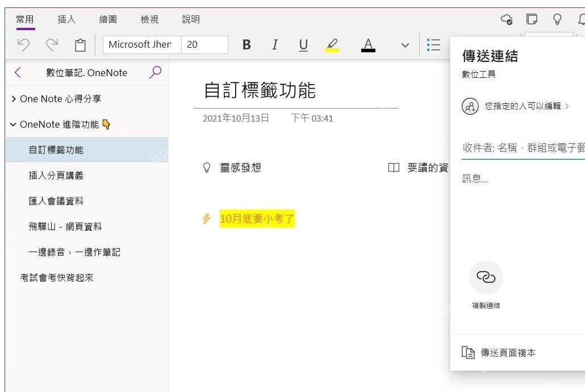Expand the One Note 心得分享 section
The width and height of the screenshot is (585, 392).
14,99
